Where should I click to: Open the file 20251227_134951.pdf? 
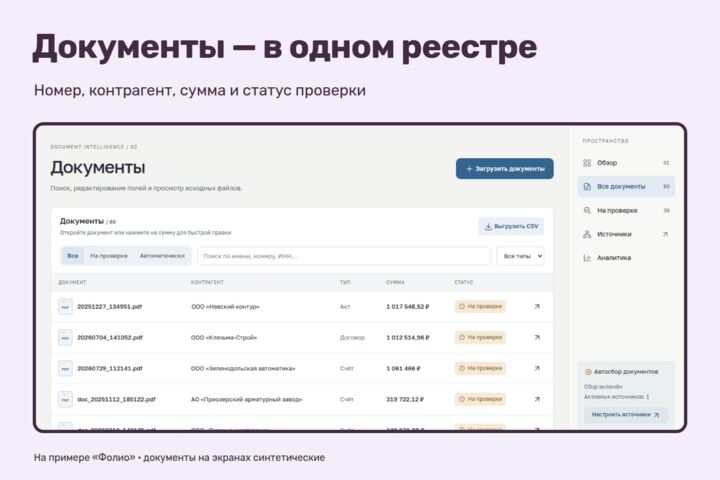click(109, 306)
